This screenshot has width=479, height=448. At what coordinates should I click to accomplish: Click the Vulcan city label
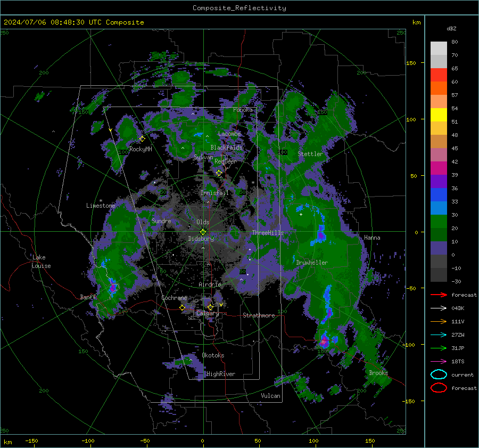pos(270,396)
